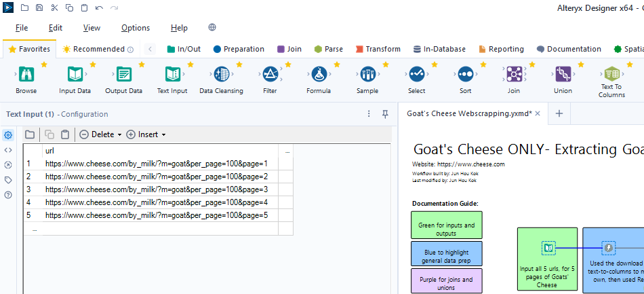
Task: Open configuration panel three-dot options menu
Action: 369,114
